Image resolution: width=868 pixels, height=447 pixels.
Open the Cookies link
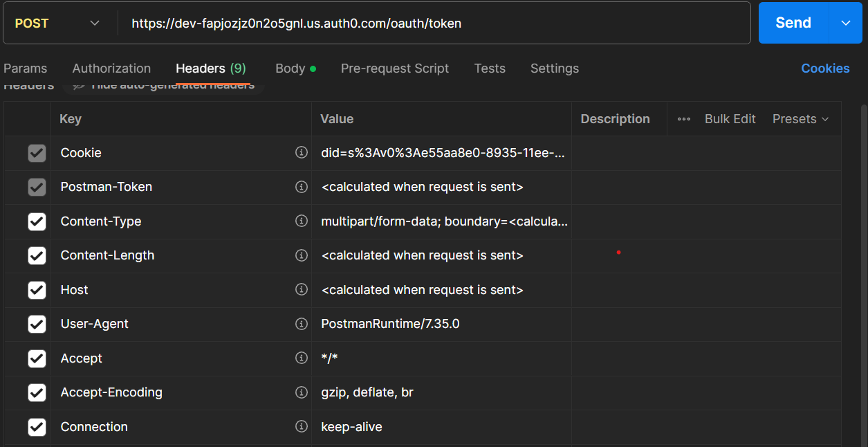coord(825,69)
